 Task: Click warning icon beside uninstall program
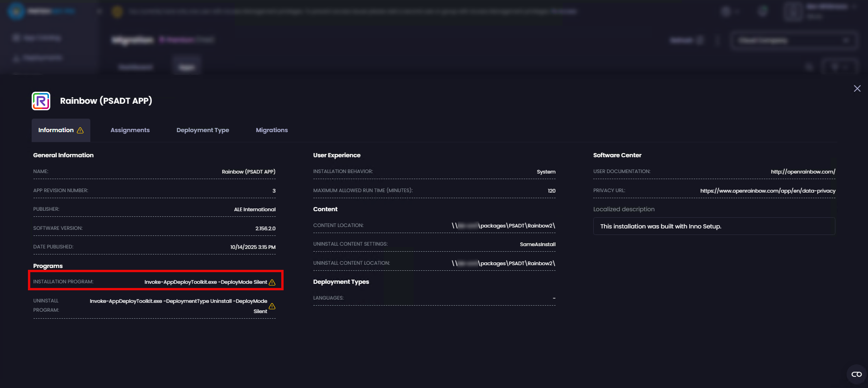tap(272, 306)
